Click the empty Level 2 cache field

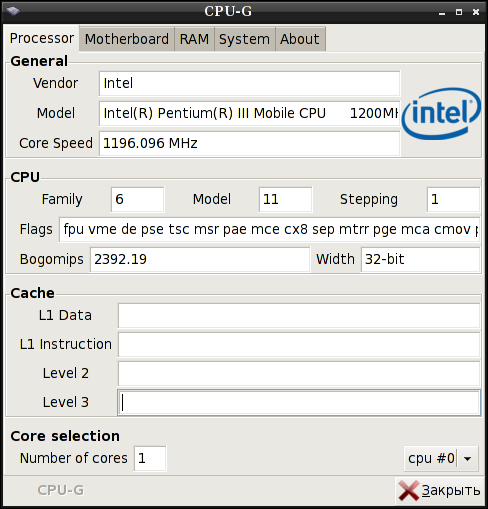pyautogui.click(x=299, y=373)
